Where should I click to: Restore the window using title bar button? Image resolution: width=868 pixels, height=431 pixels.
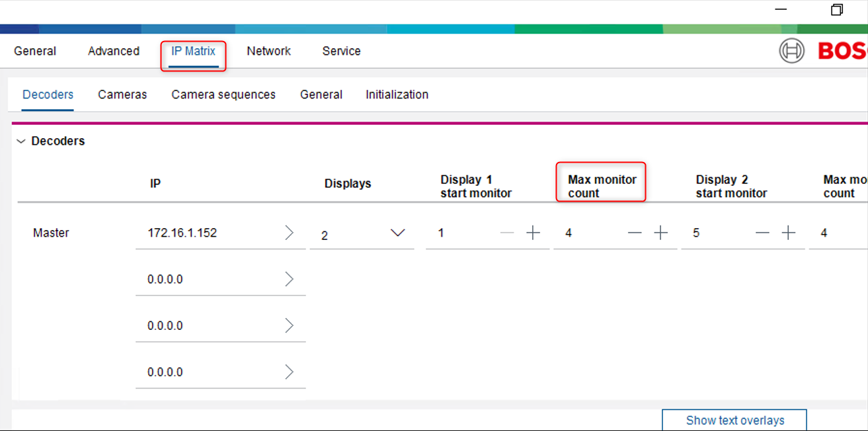(x=837, y=10)
